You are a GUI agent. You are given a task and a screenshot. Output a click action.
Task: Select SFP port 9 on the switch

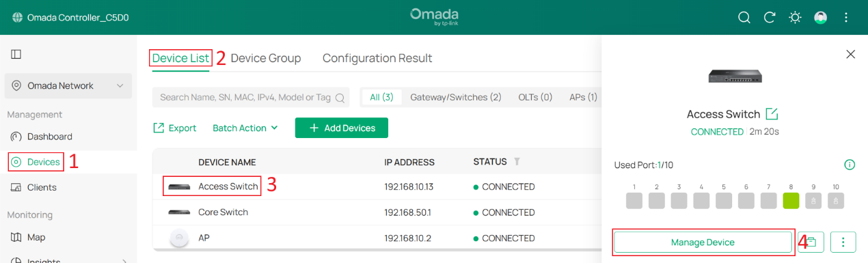point(813,201)
